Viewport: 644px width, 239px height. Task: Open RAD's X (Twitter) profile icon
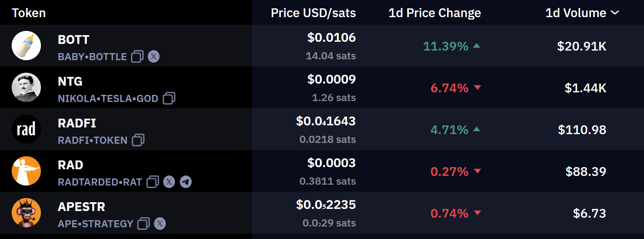point(169,182)
